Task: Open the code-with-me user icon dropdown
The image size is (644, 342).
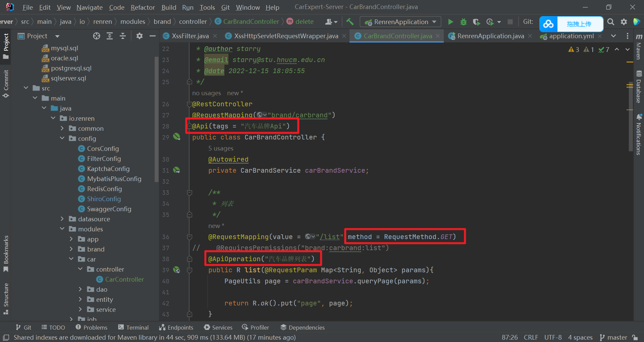Action: [331, 22]
